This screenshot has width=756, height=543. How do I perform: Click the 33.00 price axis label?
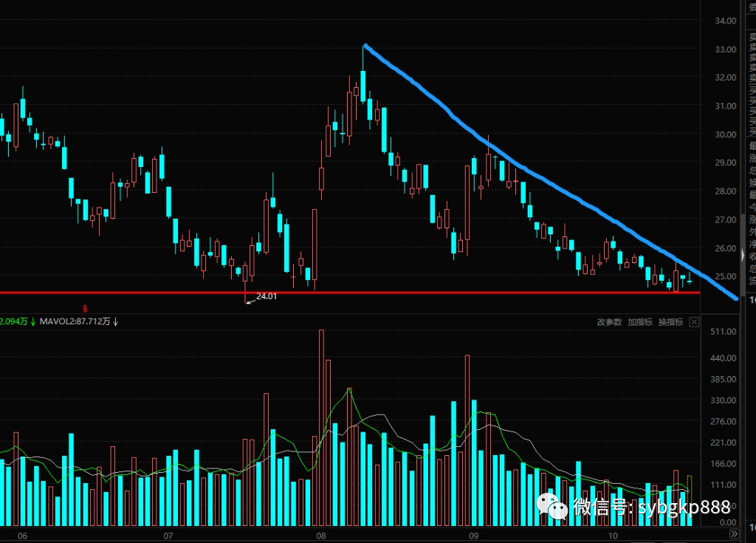(725, 49)
